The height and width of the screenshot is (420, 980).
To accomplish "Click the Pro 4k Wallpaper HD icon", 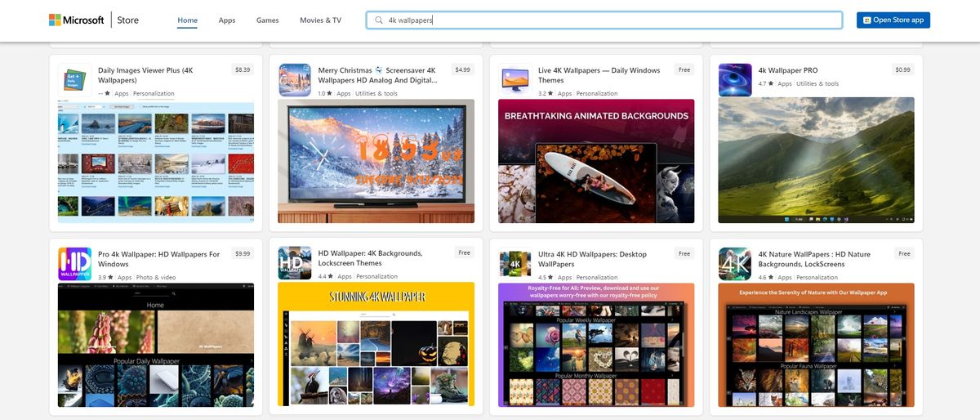I will pyautogui.click(x=75, y=264).
